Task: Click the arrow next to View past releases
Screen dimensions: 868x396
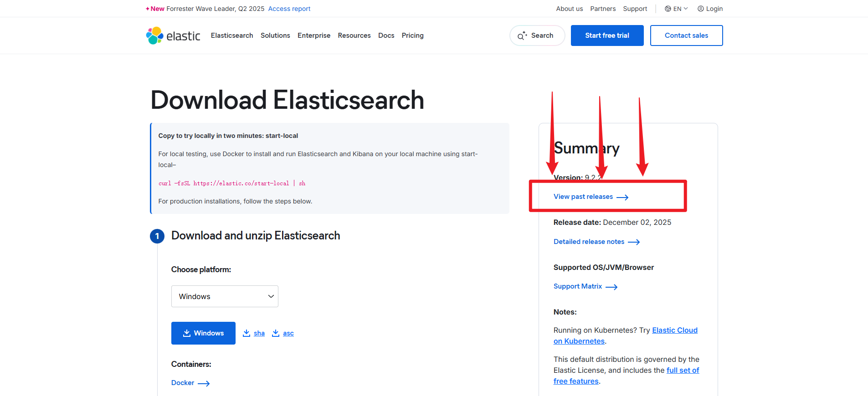Action: pos(622,197)
